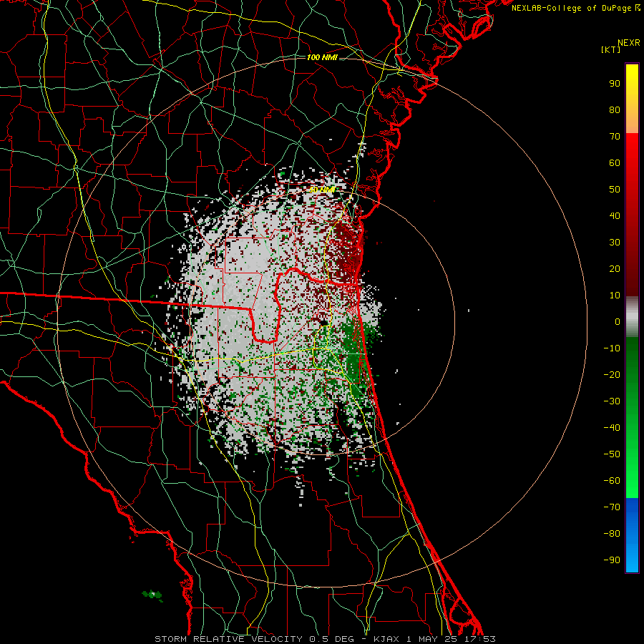Click the 70 value on the velocity scale

(615, 137)
